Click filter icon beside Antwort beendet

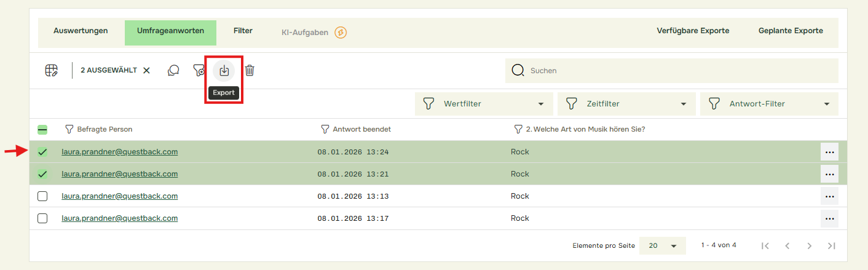325,130
